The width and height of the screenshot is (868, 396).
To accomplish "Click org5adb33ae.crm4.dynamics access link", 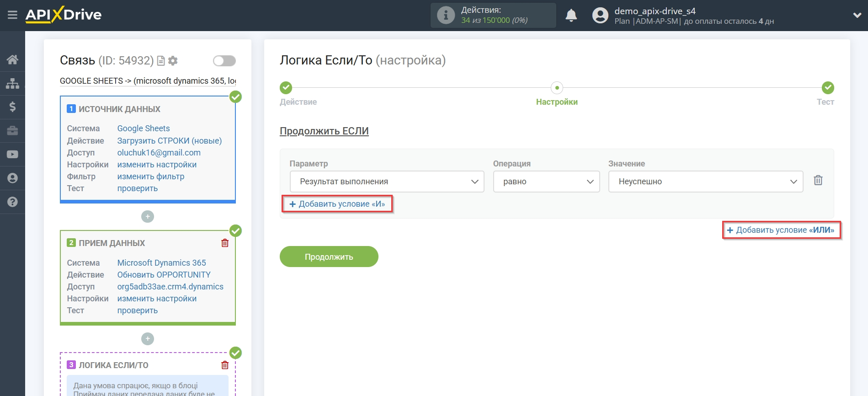I will point(170,287).
